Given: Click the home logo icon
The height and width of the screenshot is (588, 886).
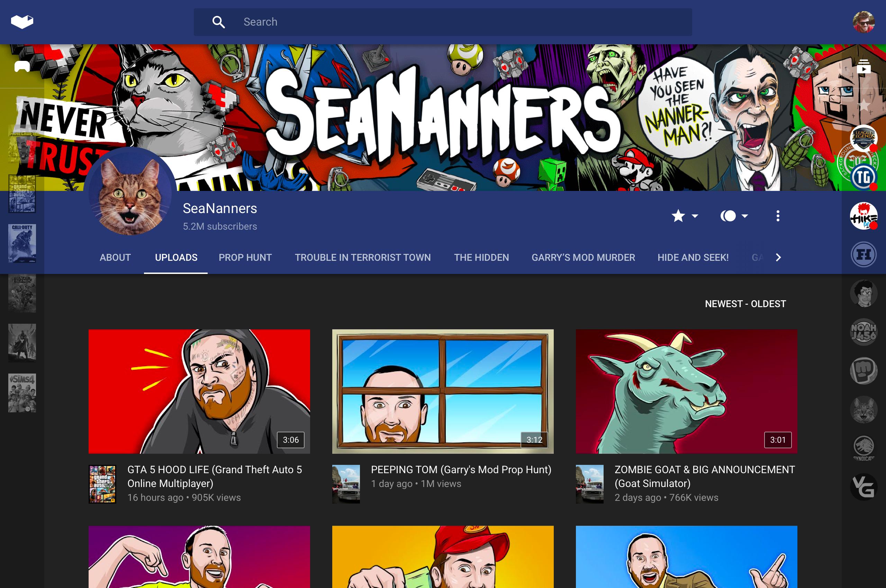Looking at the screenshot, I should [22, 22].
